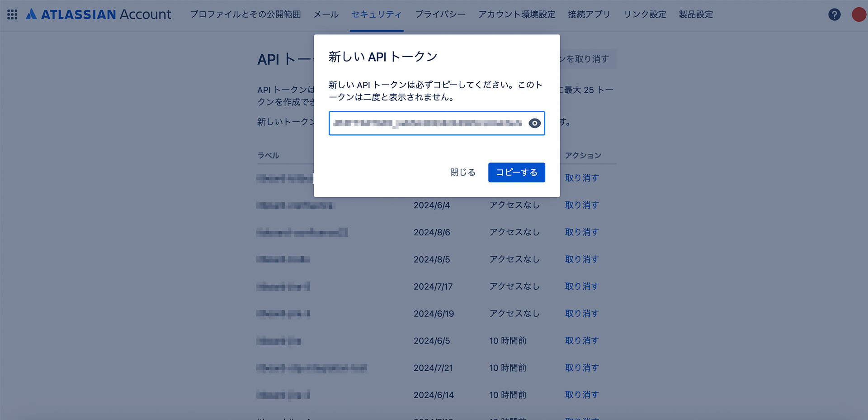Switch to the メール tab
The image size is (868, 420).
tap(326, 14)
